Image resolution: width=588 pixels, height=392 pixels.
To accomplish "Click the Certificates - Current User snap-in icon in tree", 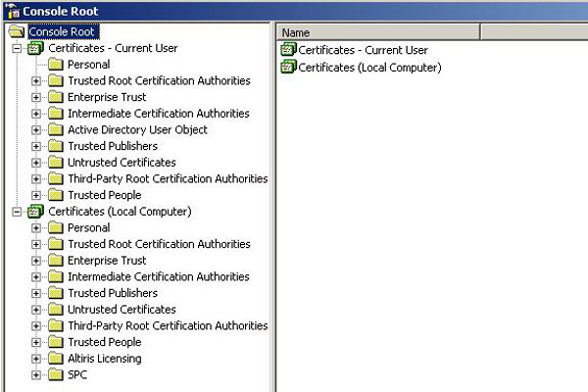I will (35, 48).
